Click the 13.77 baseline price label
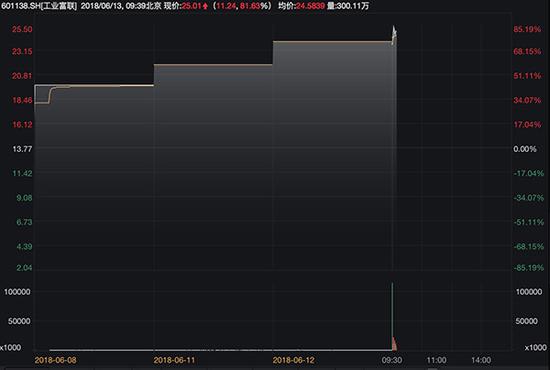The width and height of the screenshot is (550, 370). pos(22,149)
